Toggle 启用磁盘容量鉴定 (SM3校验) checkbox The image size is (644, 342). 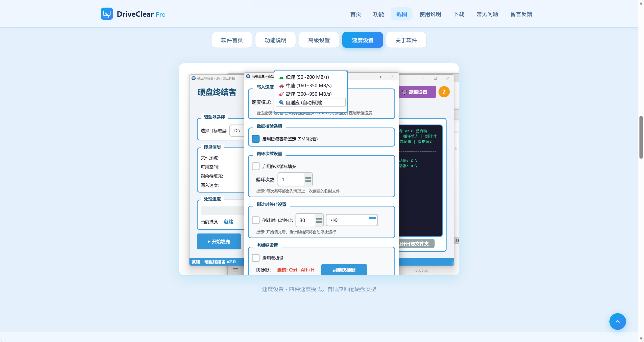[255, 139]
